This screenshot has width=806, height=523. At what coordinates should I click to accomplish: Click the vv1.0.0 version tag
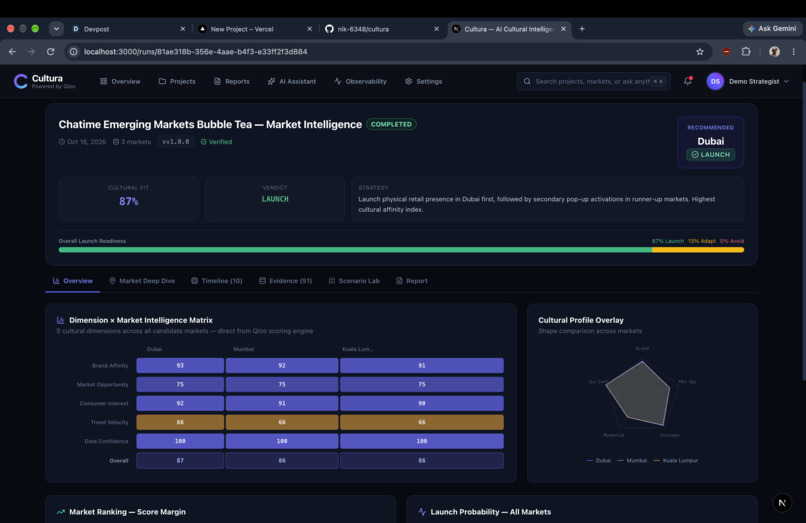tap(175, 142)
